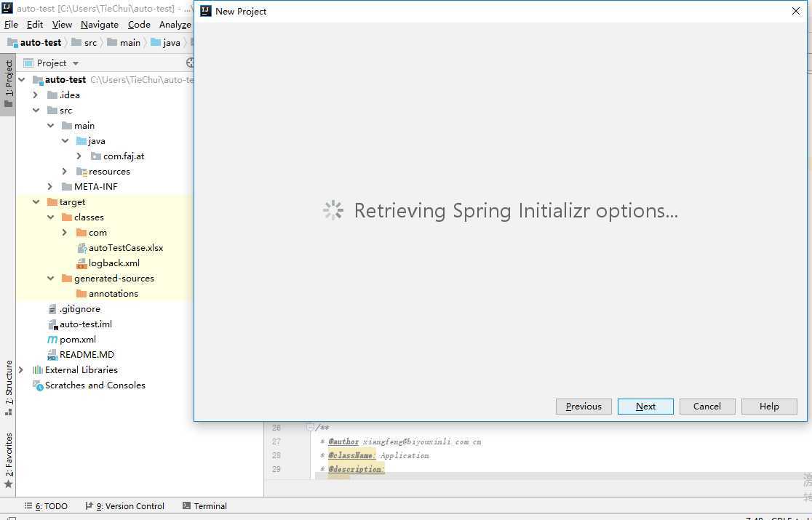Open the Terminal tool window
Image resolution: width=812 pixels, height=520 pixels.
click(x=204, y=506)
